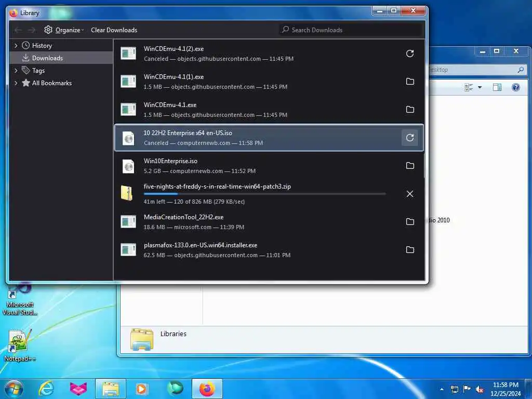Click the taskbar clock showing 11:58 PM
This screenshot has height=399, width=532.
click(505, 389)
